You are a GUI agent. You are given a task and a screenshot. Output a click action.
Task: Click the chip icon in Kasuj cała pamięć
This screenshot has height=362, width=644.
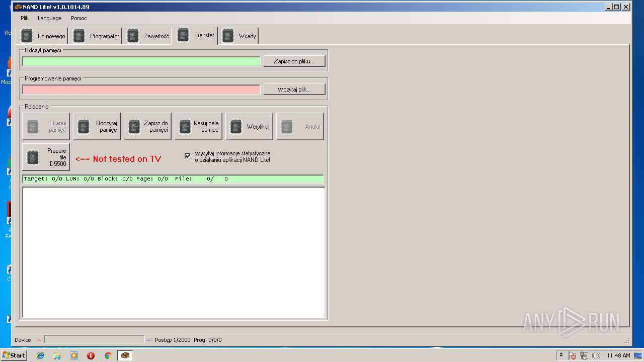click(185, 127)
